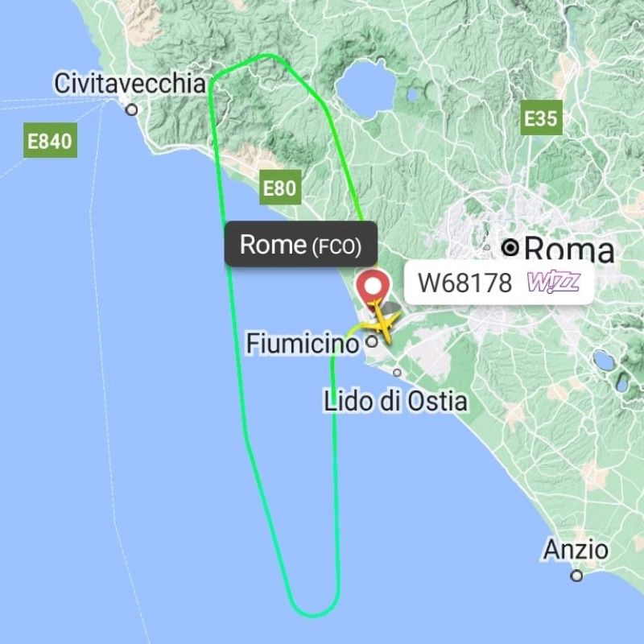Select the Anzio city marker dot

576,576
